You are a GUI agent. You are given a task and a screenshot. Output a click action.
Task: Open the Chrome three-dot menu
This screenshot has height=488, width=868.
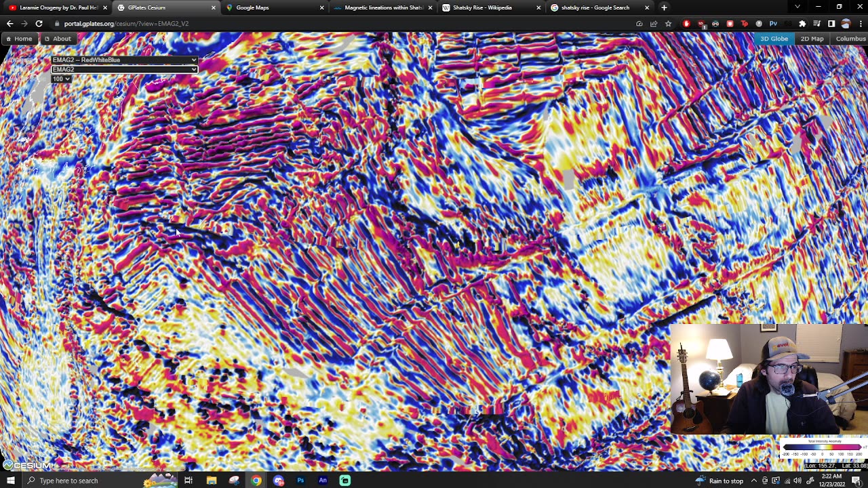point(861,24)
